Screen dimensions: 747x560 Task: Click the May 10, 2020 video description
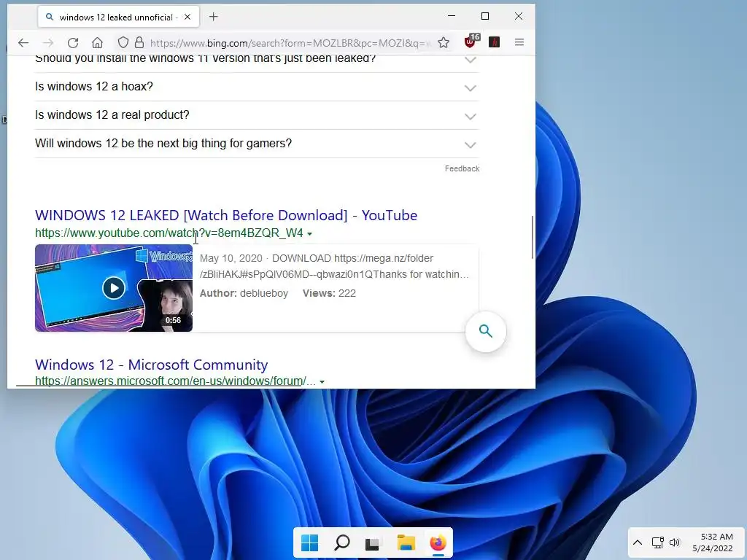click(334, 266)
